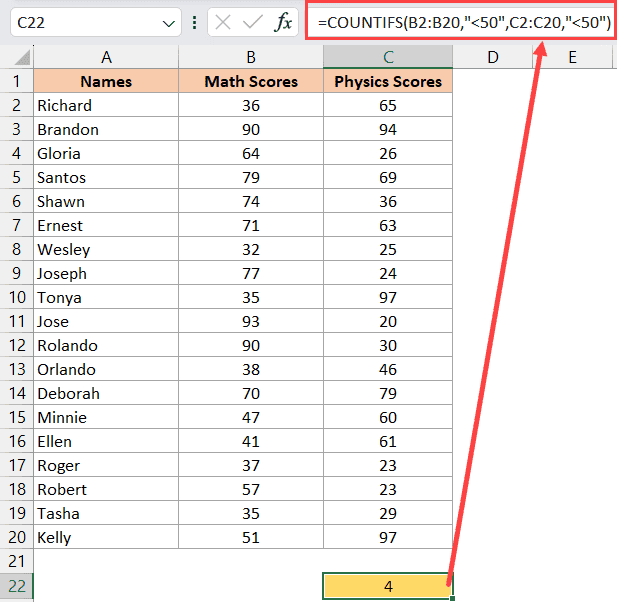
Task: Click the three-dot handle beside the Name Box
Action: tap(194, 22)
